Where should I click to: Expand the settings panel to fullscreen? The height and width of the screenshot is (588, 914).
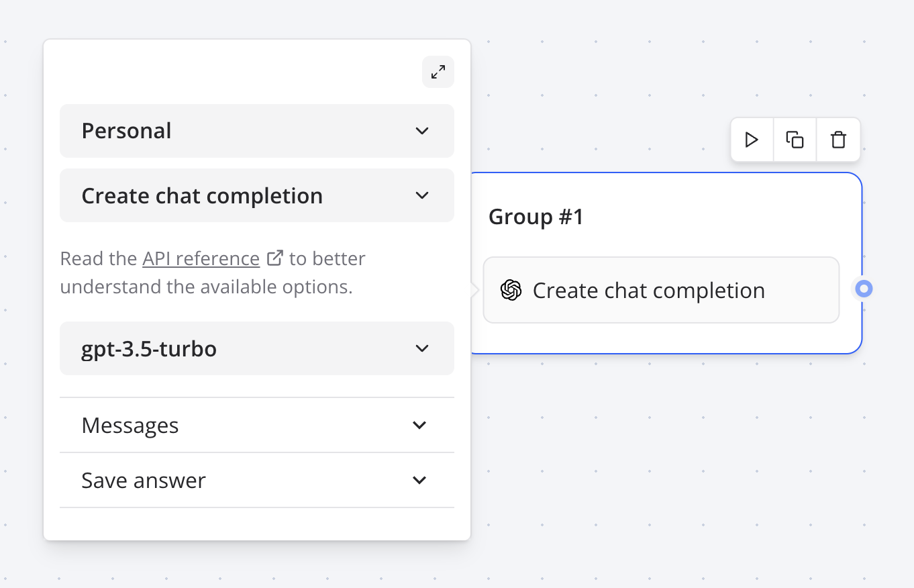point(438,72)
